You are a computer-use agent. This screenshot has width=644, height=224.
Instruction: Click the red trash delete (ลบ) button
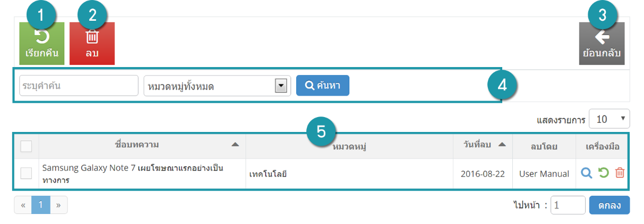92,44
